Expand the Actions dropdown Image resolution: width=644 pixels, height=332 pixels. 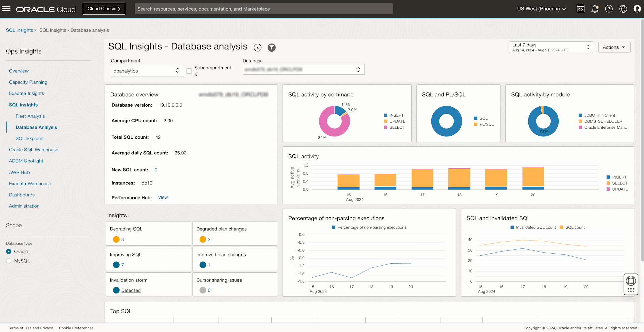pyautogui.click(x=614, y=47)
